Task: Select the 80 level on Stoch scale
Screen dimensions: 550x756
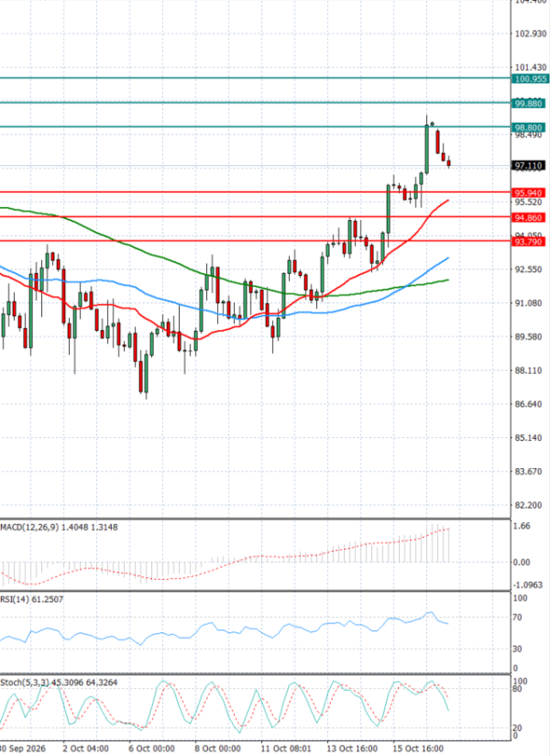Action: (517, 689)
